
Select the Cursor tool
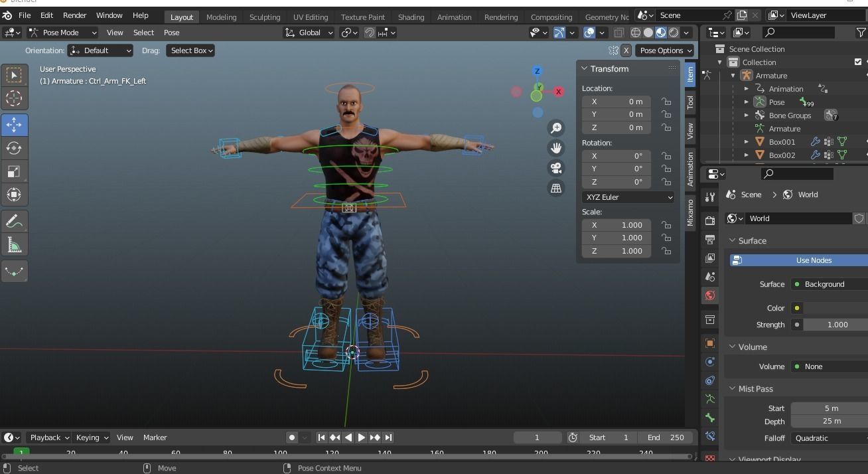[x=14, y=98]
